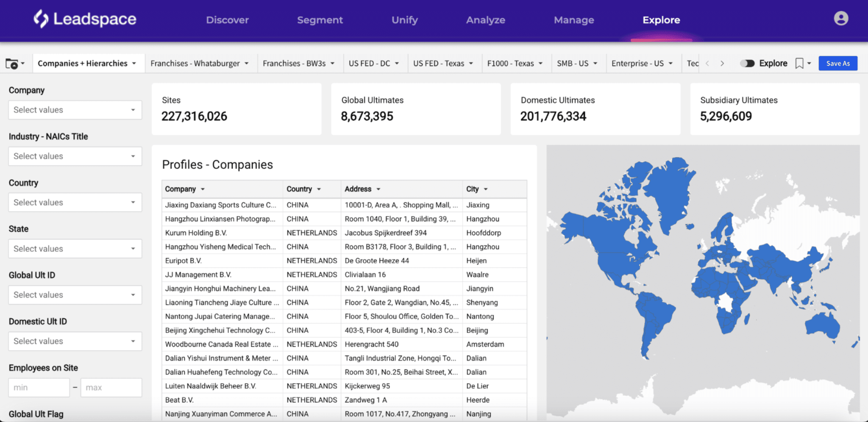Screen dimensions: 868x422
Task: Click the bookmark icon beside Save As
Action: 800,63
